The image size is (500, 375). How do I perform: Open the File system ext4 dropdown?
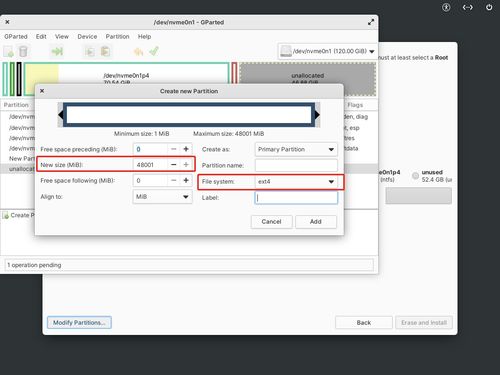point(296,182)
